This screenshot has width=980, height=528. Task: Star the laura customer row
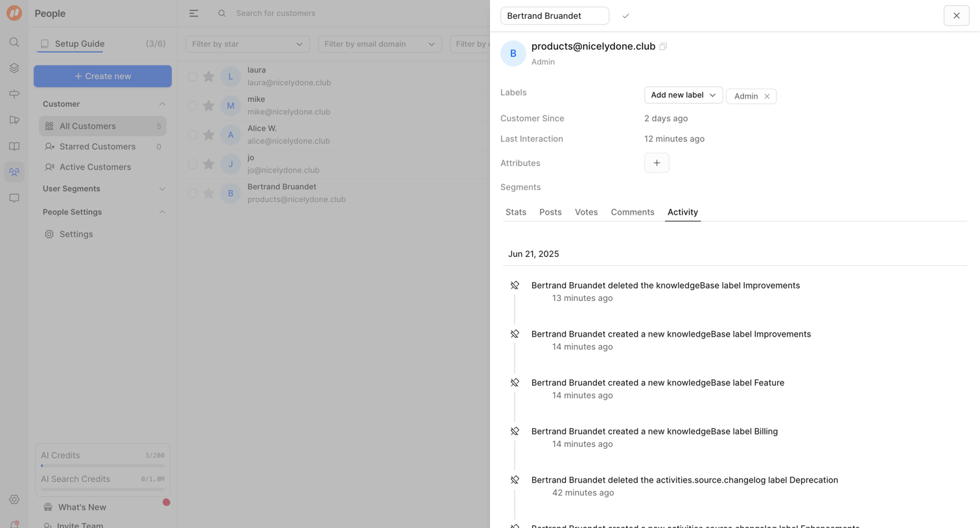[209, 77]
